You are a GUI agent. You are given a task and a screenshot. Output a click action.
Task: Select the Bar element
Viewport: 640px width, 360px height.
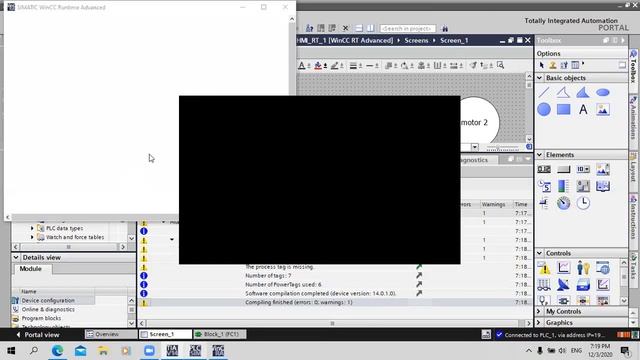(x=563, y=186)
